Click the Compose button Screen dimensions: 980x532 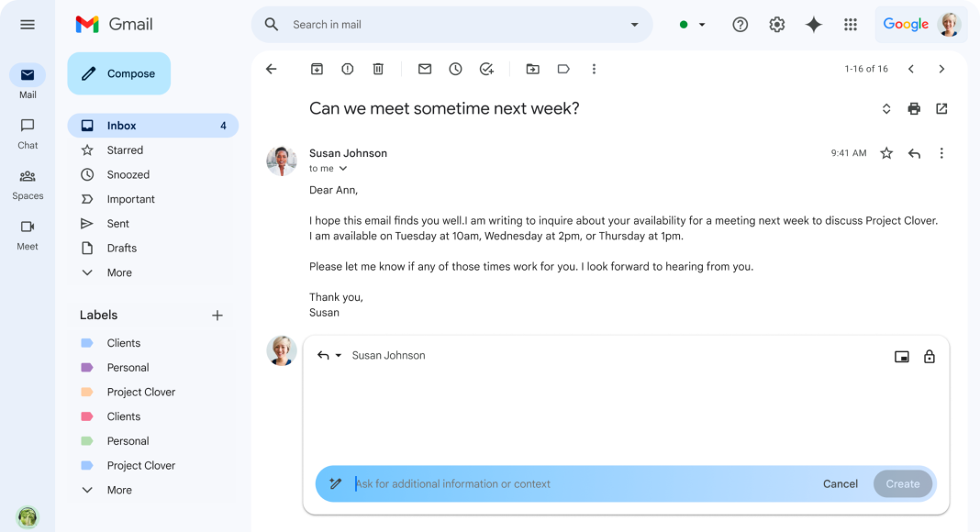(118, 73)
